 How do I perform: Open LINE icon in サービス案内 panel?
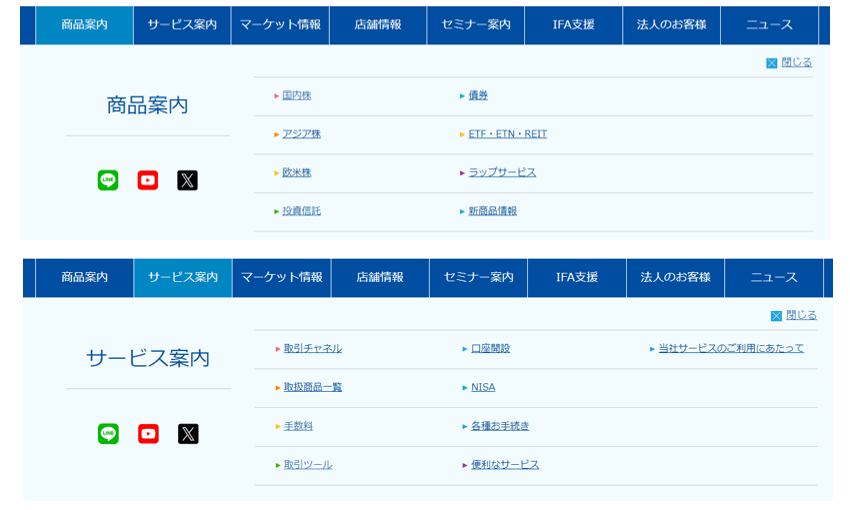[108, 434]
